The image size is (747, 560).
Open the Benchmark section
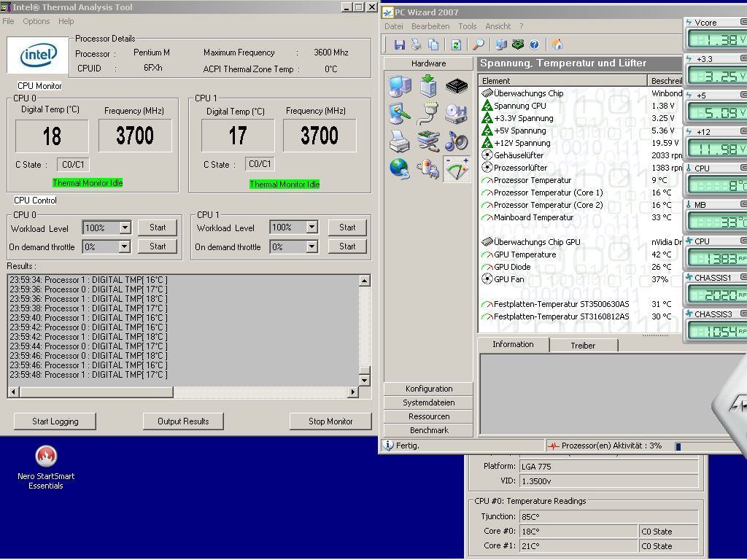(429, 430)
